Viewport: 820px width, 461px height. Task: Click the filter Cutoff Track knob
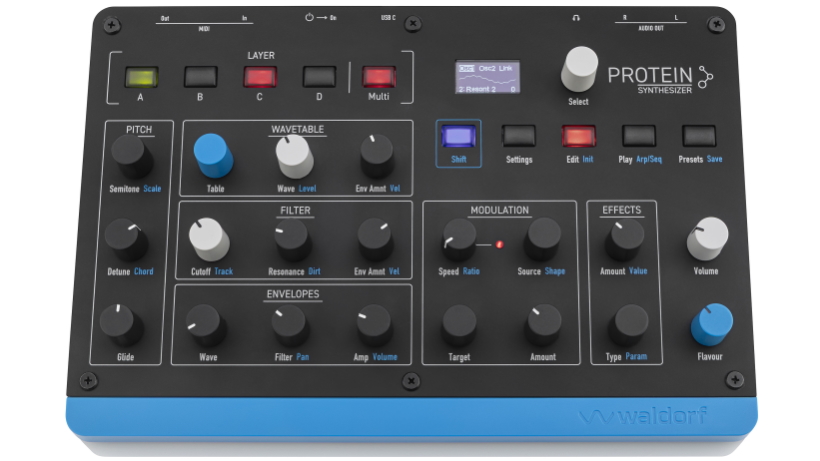click(209, 239)
